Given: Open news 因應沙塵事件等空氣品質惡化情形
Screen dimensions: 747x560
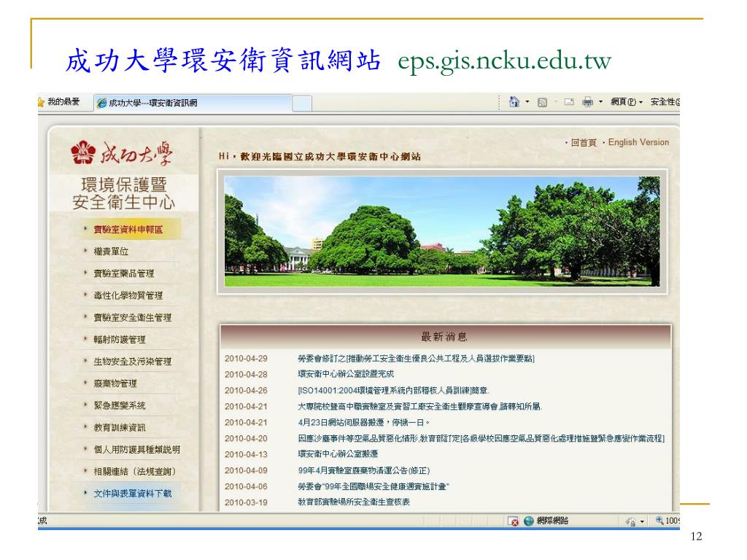Looking at the screenshot, I should pos(481,438).
